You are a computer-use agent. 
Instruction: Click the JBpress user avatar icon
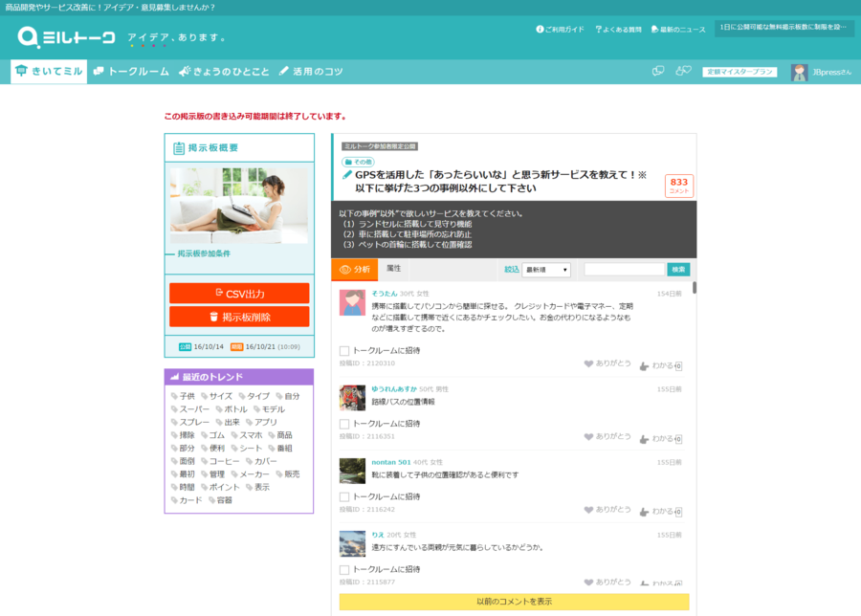pos(800,73)
